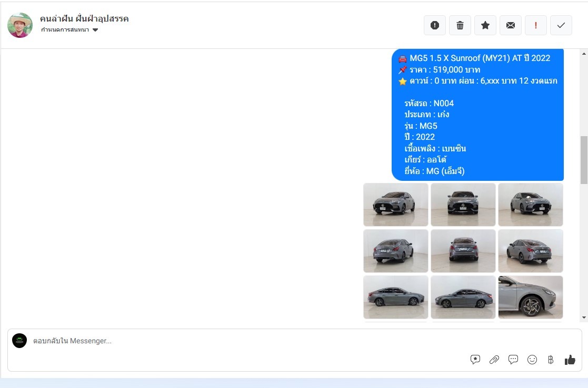This screenshot has width=588, height=388.
Task: Click the baht payment icon
Action: click(x=551, y=360)
